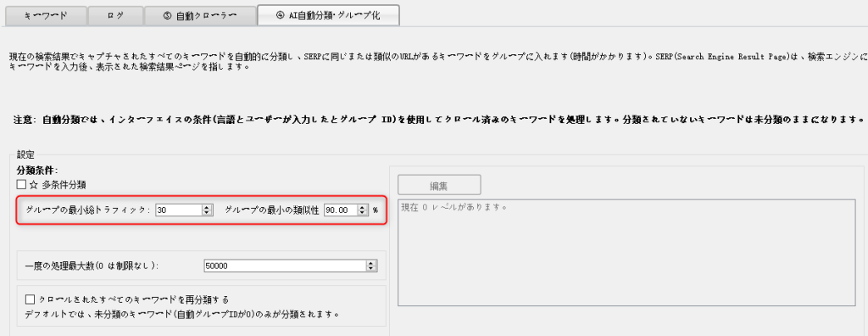Click the default unclassified keywords note text
The image size is (868, 336).
pos(182,314)
